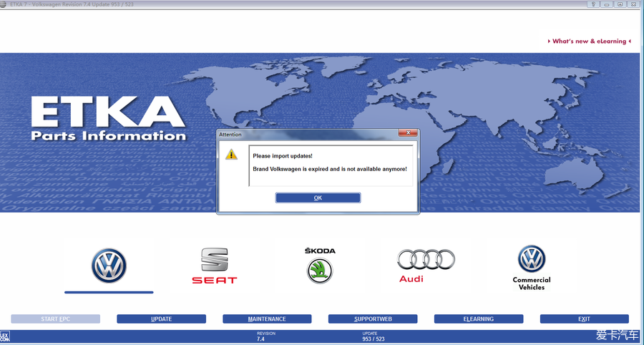Select the Volkswagen brand logo
This screenshot has height=345, width=644.
pos(109,266)
